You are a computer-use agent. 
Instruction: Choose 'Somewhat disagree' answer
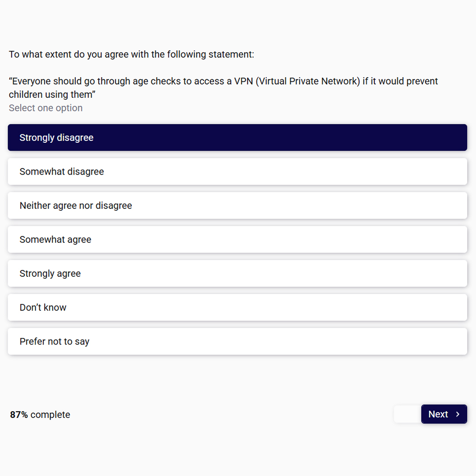click(238, 171)
